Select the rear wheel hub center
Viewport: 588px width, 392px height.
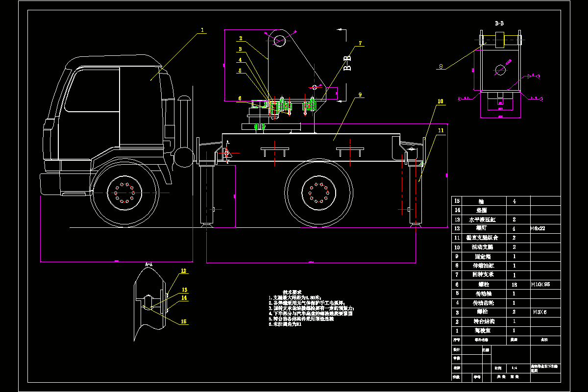pos(319,193)
